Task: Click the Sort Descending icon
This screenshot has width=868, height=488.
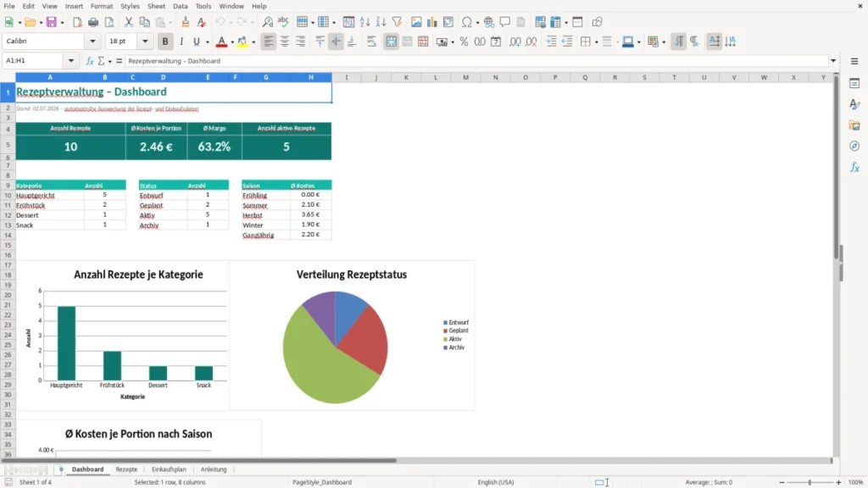Action: (381, 22)
